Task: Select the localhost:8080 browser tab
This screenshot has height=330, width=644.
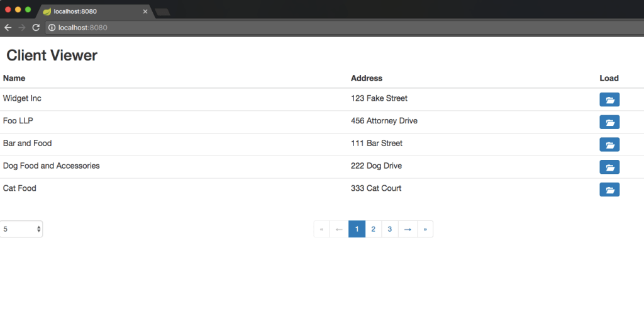Action: coord(96,11)
